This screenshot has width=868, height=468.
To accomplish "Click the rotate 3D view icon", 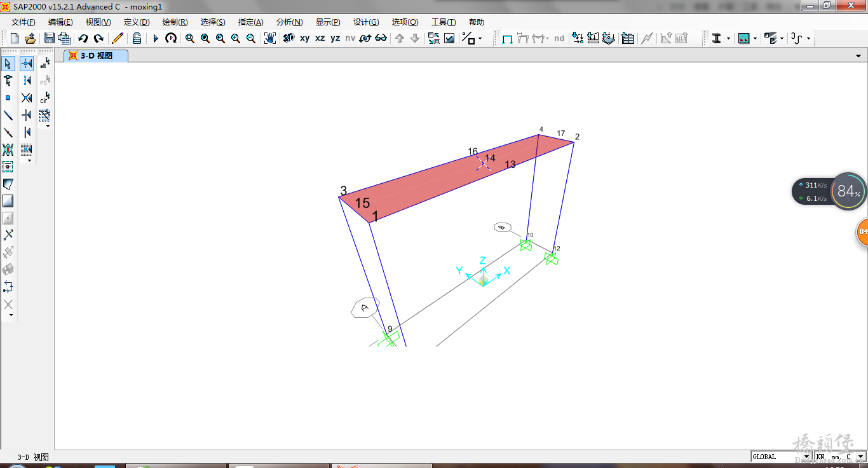I will coord(365,38).
